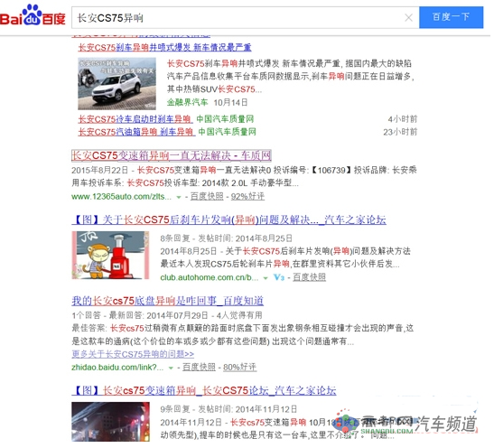The image size is (494, 448).
Task: Click the 23小时前 timestamp
Action: [x=400, y=132]
